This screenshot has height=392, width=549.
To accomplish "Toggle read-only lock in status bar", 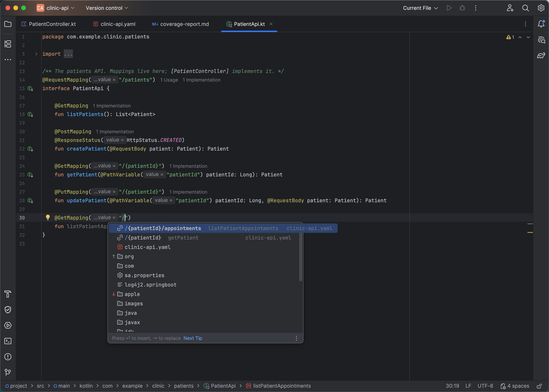I will click(539, 386).
